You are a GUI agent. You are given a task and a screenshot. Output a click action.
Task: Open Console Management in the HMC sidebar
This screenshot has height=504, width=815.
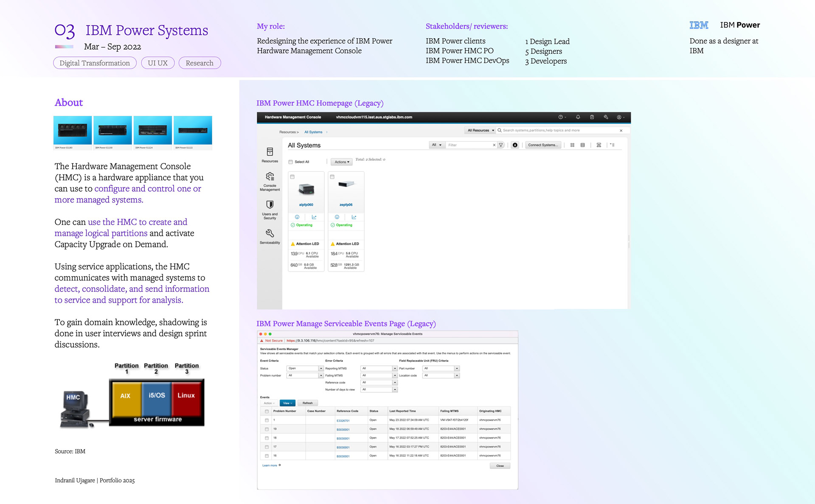click(270, 182)
